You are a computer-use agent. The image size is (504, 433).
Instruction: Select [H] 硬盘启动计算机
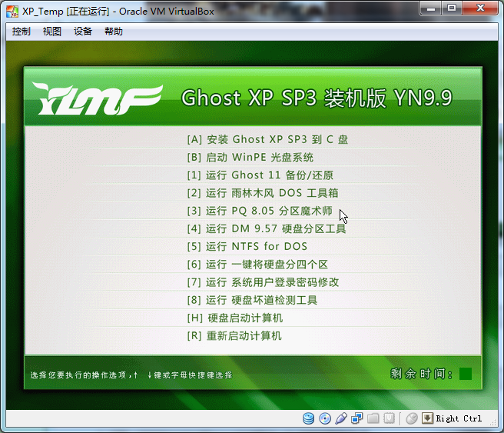pyautogui.click(x=235, y=318)
